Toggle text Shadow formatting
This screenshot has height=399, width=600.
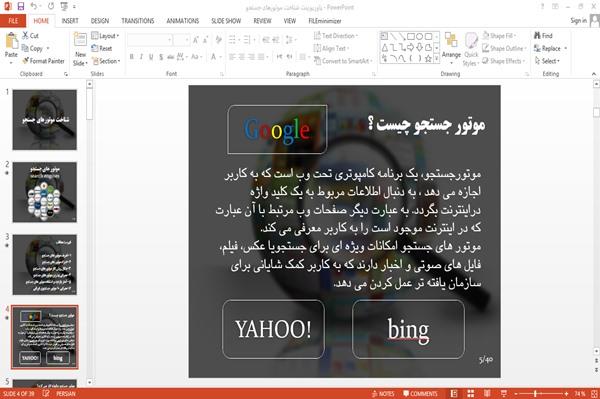coord(161,57)
